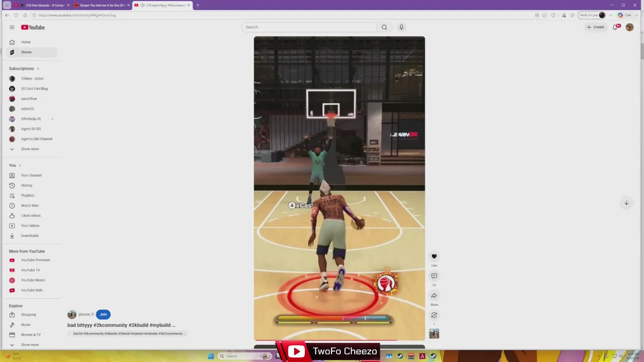The height and width of the screenshot is (362, 644).
Task: Open YouTube Music
Action: coord(33,280)
